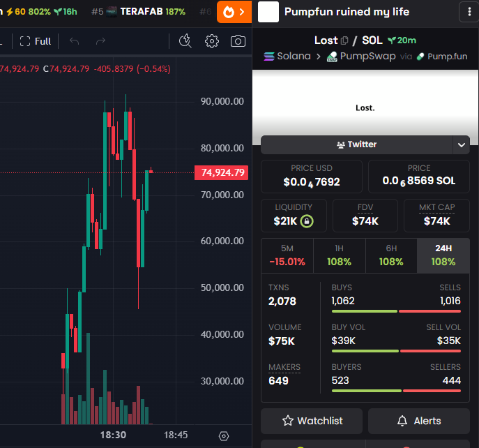Take a chart snapshot with the camera
479x448 pixels.
click(x=238, y=41)
